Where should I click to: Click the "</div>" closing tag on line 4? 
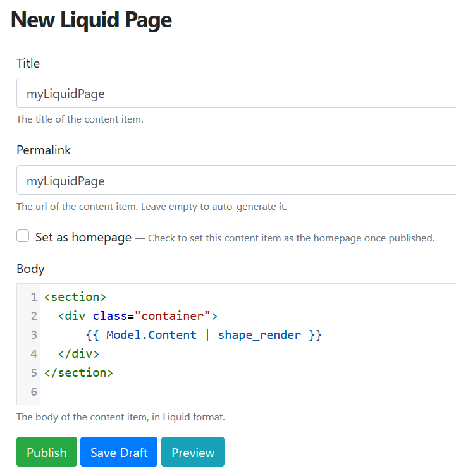click(x=78, y=354)
